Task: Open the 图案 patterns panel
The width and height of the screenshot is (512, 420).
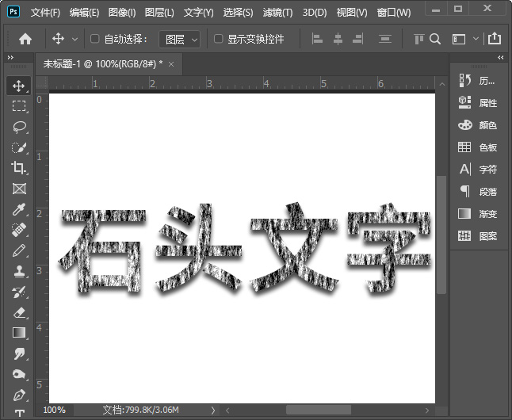Action: 478,235
